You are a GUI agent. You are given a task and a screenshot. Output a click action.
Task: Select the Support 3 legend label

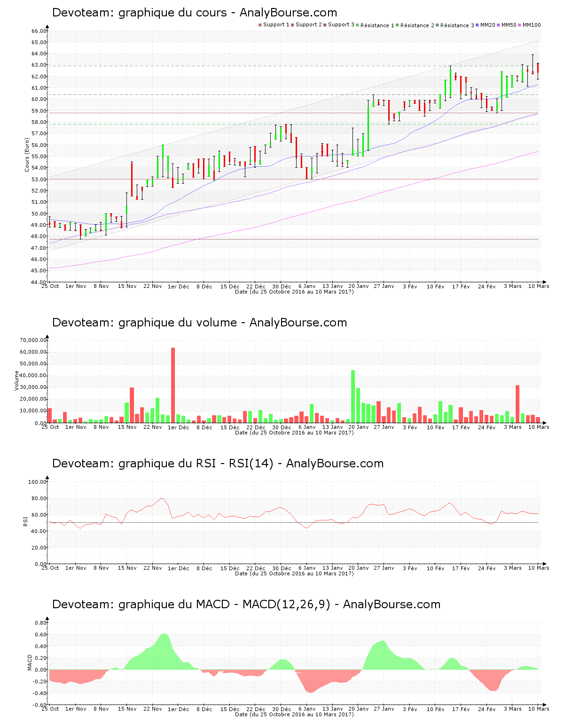pos(341,25)
